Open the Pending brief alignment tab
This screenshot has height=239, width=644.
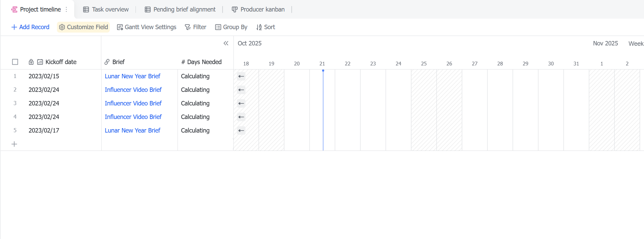point(180,9)
